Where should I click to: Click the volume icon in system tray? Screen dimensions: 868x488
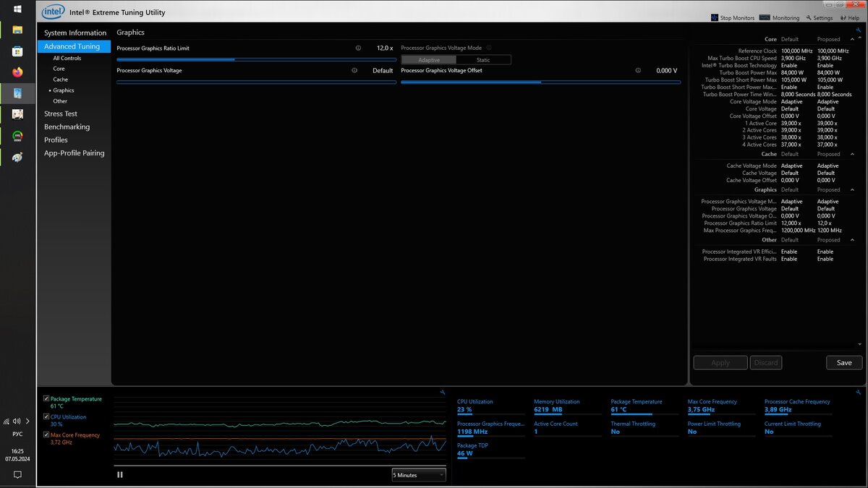tap(17, 421)
